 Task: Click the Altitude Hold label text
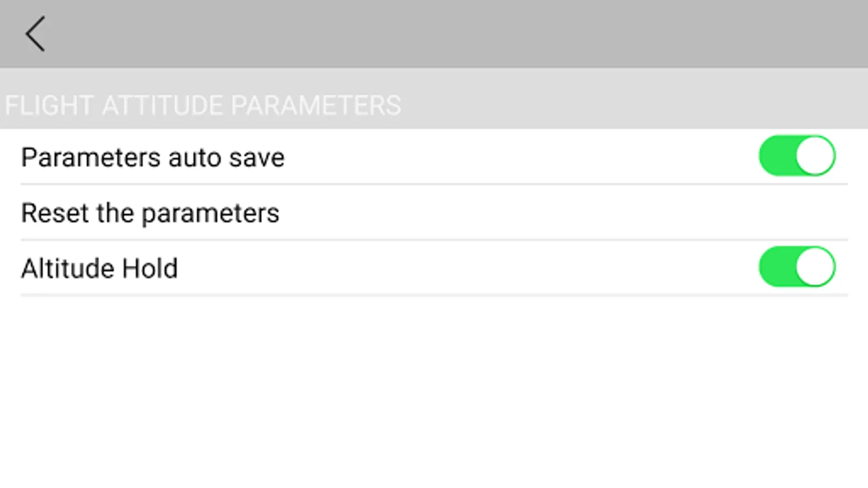coord(99,268)
